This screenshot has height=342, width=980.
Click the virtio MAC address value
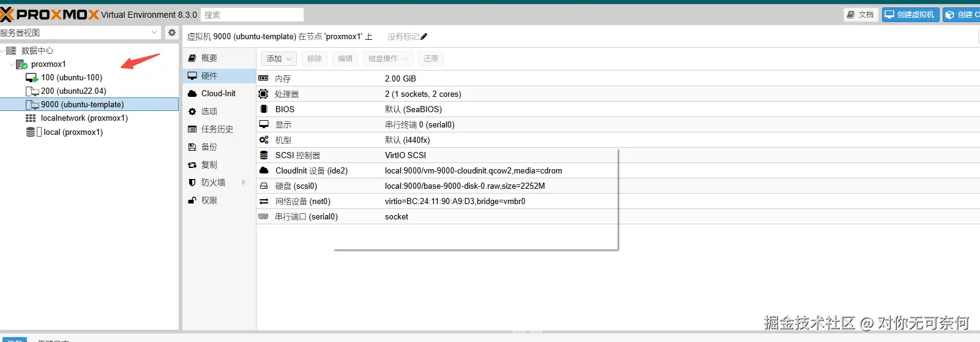(455, 201)
